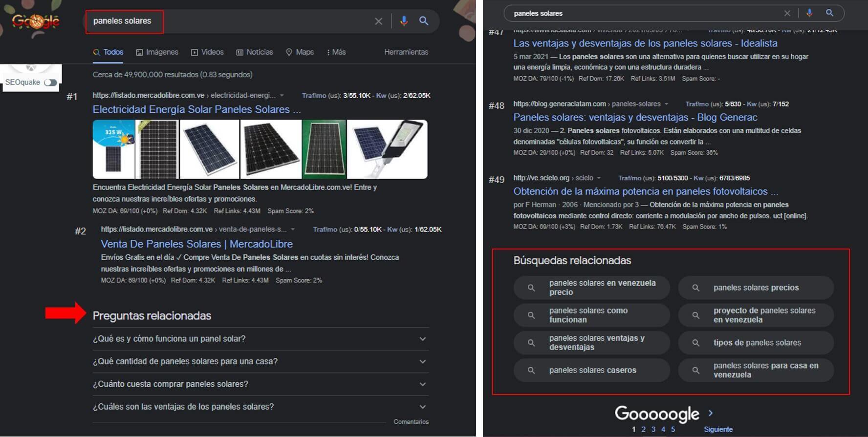868x437 pixels.
Task: Search related 'paneles solares caseros'
Action: click(591, 370)
